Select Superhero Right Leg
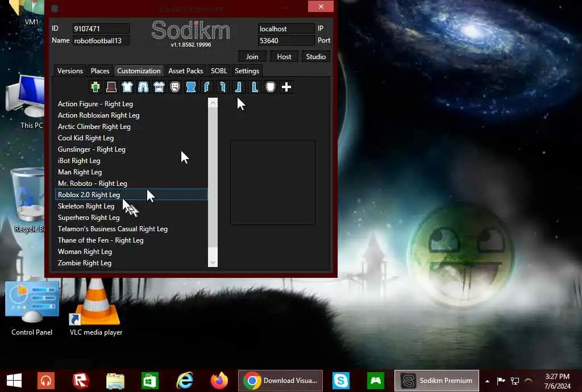Screen dimensions: 582x392 [x=131, y=218]
